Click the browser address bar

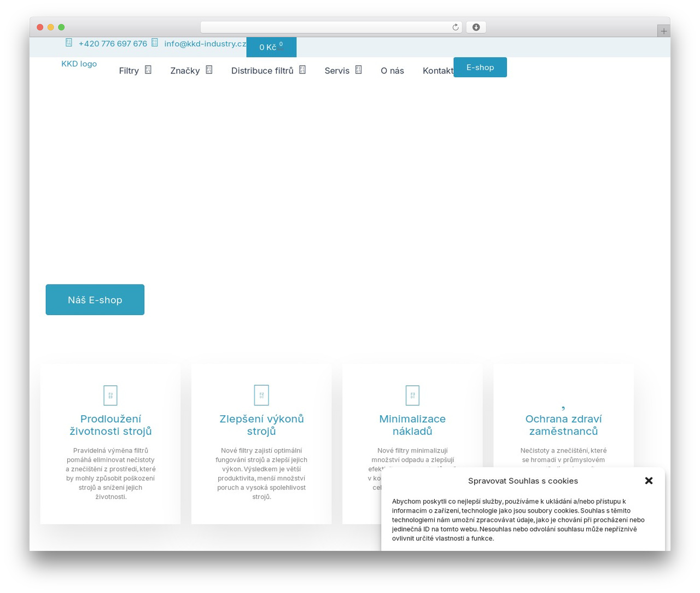tap(331, 27)
